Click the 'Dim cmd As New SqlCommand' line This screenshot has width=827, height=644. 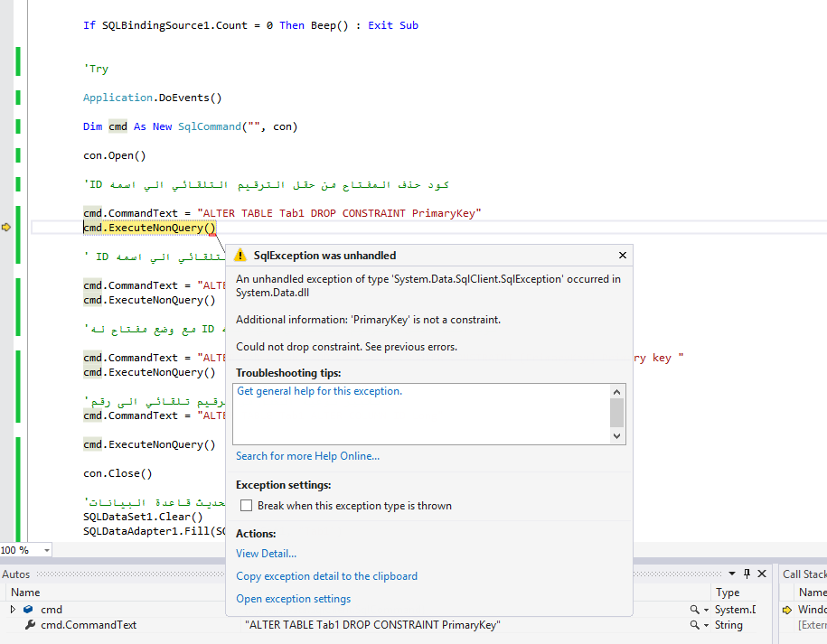click(191, 126)
